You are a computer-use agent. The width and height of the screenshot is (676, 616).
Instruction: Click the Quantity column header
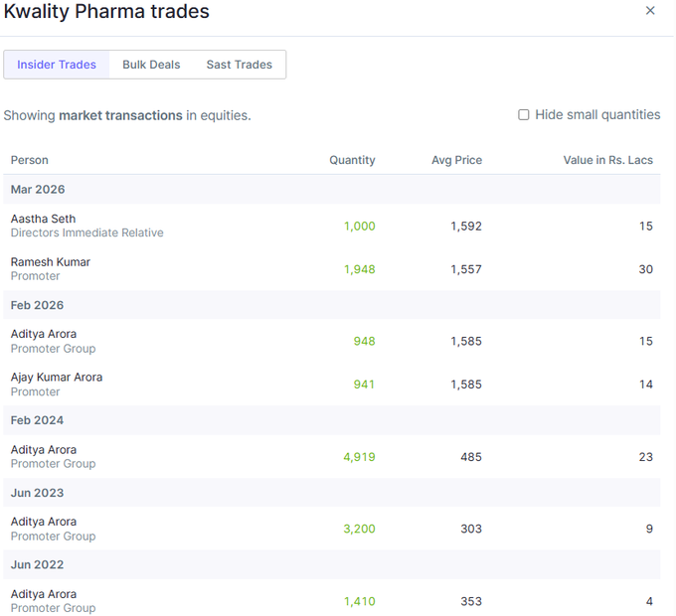tap(352, 160)
